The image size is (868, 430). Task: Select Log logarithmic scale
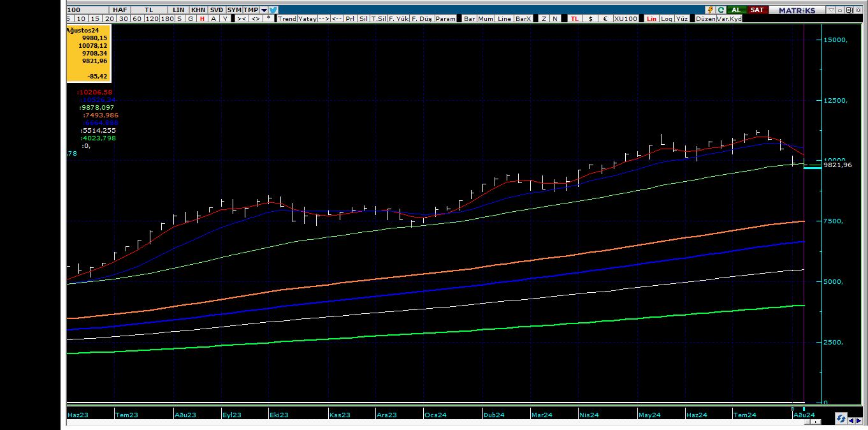[x=667, y=19]
